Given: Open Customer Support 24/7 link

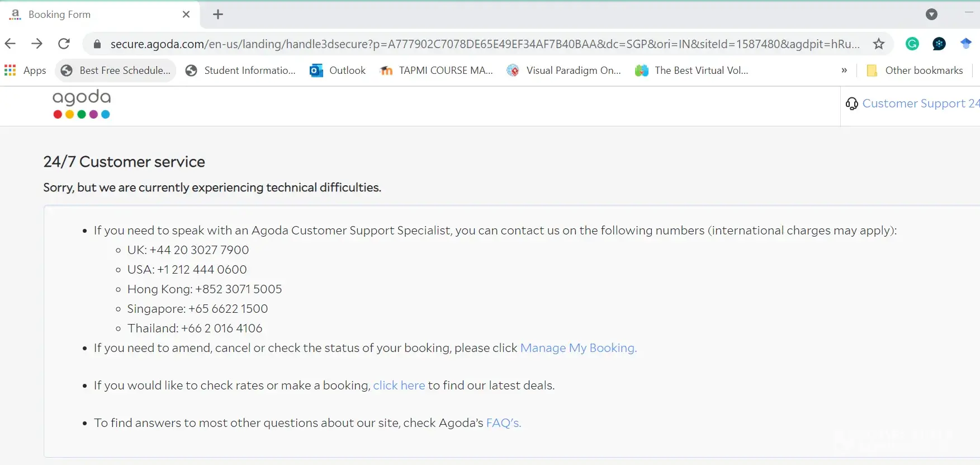Looking at the screenshot, I should [x=917, y=104].
